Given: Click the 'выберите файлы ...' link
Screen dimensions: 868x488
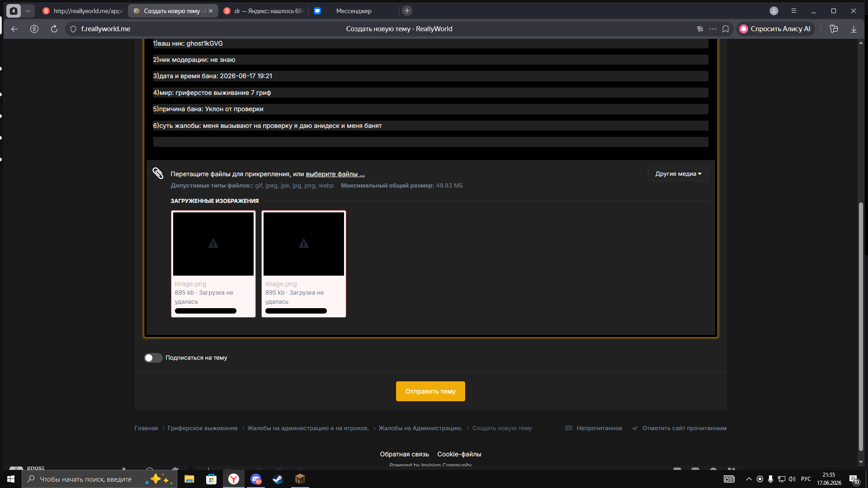Looking at the screenshot, I should [x=335, y=174].
